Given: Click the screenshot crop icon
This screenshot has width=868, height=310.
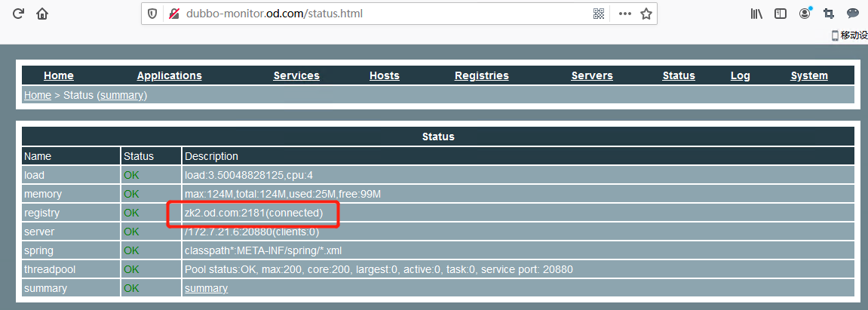Looking at the screenshot, I should 829,14.
